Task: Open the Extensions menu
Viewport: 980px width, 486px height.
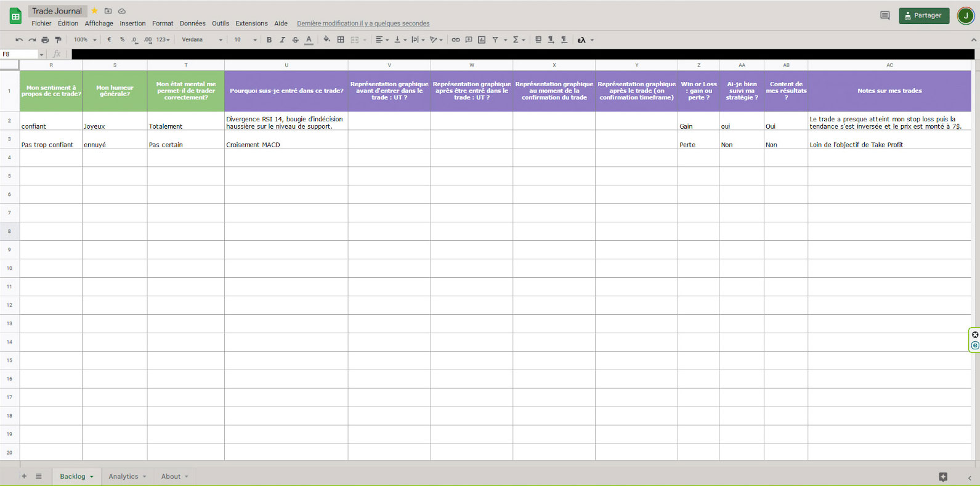Action: coord(251,23)
